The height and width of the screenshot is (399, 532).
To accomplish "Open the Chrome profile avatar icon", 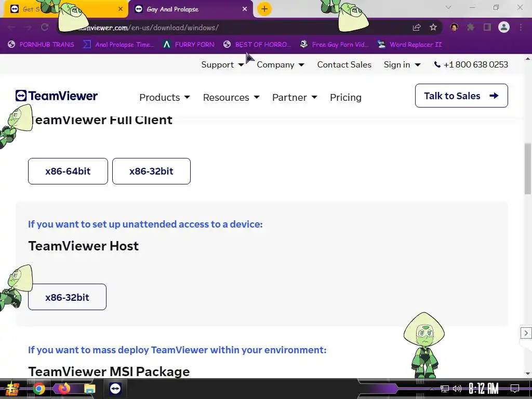I will tap(504, 27).
